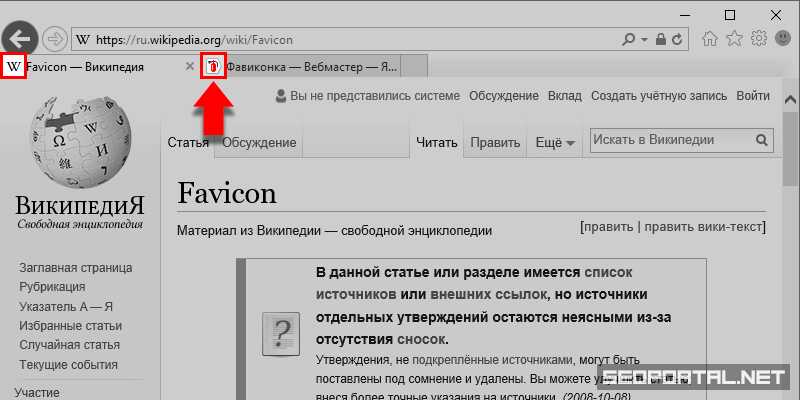Click the Favorites star icon
Viewport: 800px width, 400px height.
pyautogui.click(x=735, y=39)
